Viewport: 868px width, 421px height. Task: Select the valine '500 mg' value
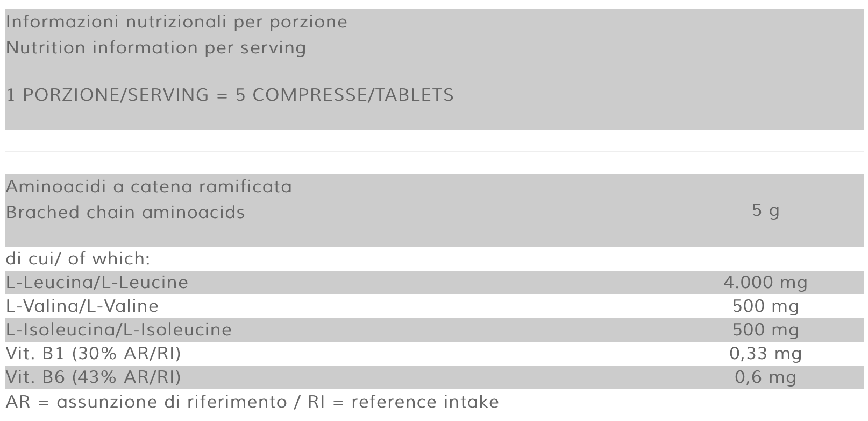(x=766, y=306)
